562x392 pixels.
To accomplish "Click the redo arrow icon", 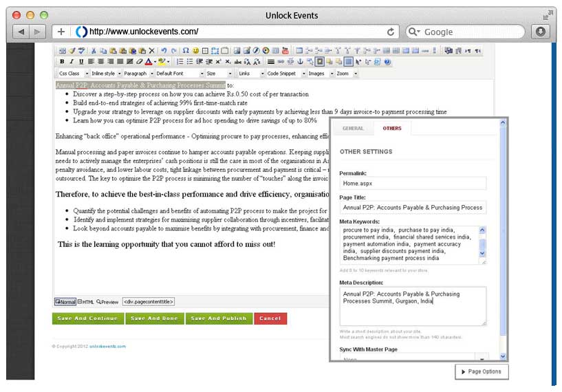I will click(x=174, y=51).
